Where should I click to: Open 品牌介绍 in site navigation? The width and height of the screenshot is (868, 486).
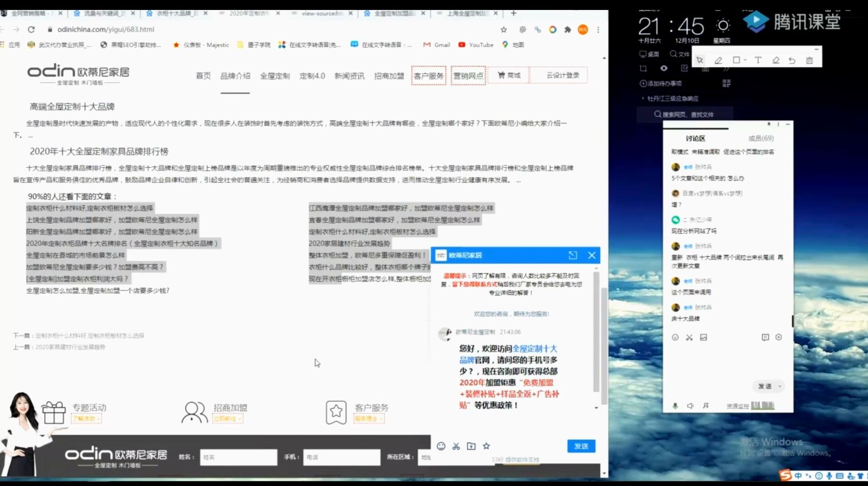[235, 76]
